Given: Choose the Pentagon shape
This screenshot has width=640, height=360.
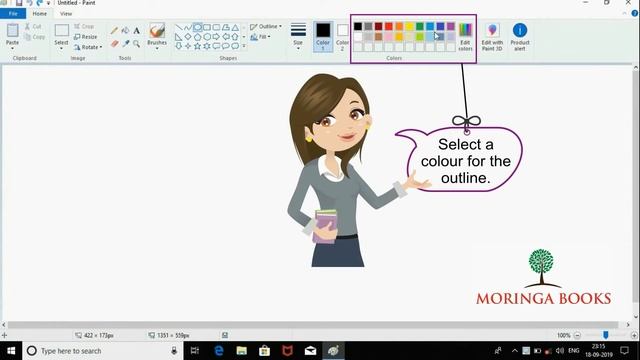Looking at the screenshot, I should point(198,37).
